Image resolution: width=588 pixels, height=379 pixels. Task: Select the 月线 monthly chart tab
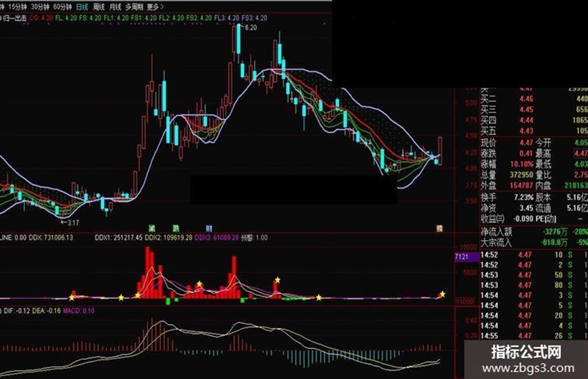(115, 7)
